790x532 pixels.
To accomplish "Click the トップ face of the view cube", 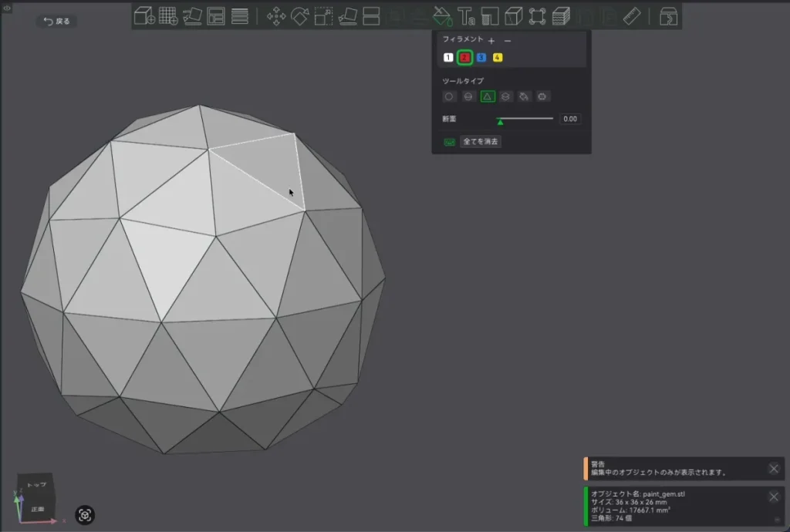I will (35, 483).
